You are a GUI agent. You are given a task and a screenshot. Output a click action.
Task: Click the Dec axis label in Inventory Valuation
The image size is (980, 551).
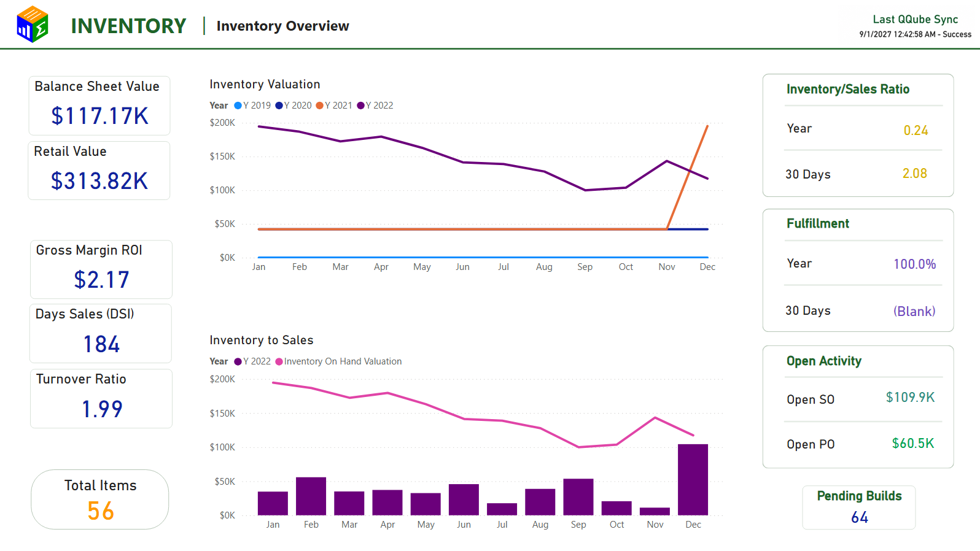(707, 267)
